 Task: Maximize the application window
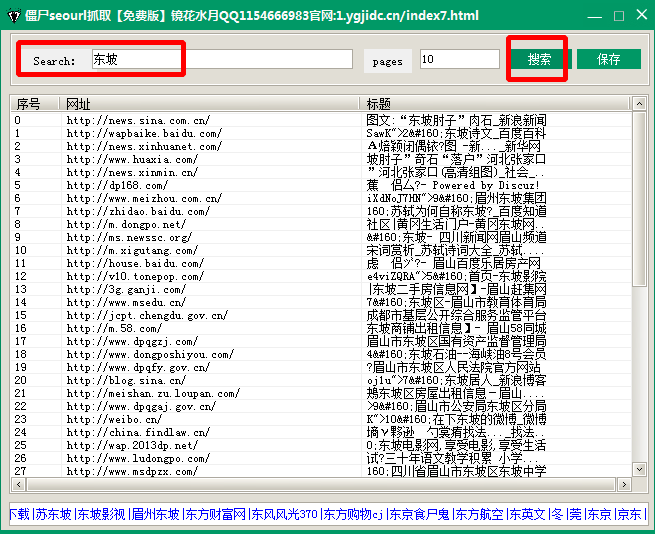[619, 16]
